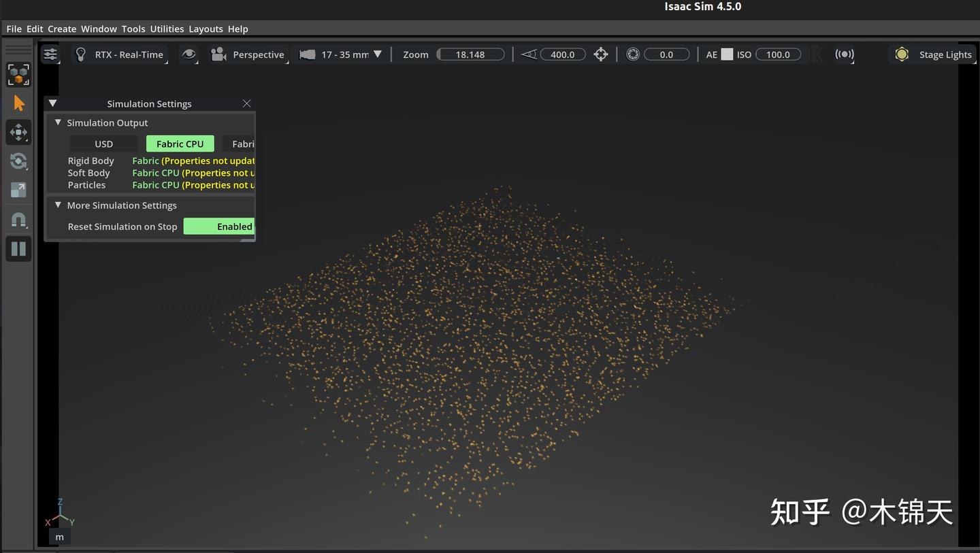Adjust the Zoom value slider field
This screenshot has width=980, height=553.
(x=470, y=54)
